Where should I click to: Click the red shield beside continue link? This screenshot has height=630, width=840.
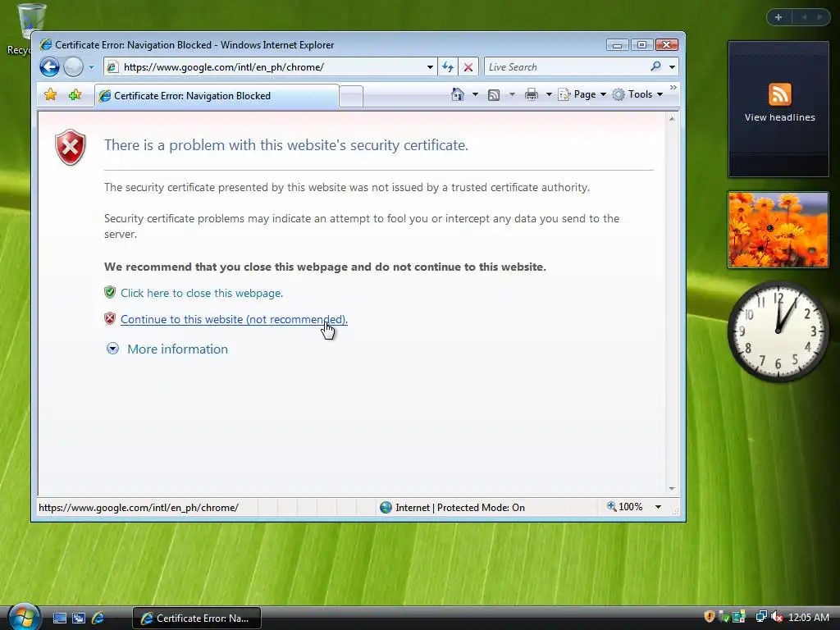click(x=110, y=318)
